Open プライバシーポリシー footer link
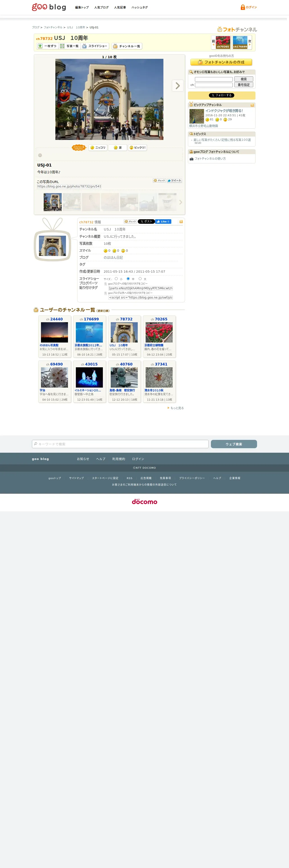The width and height of the screenshot is (289, 868). tap(192, 478)
